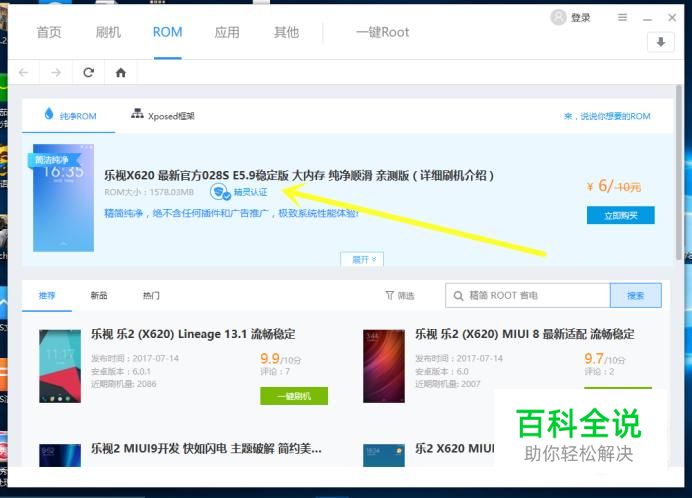692x498 pixels.
Task: Click the 立即购买 button
Action: pos(621,215)
